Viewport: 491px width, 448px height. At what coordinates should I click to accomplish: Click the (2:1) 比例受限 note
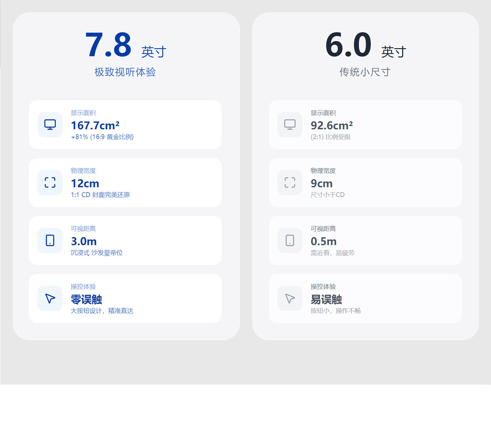tap(331, 137)
